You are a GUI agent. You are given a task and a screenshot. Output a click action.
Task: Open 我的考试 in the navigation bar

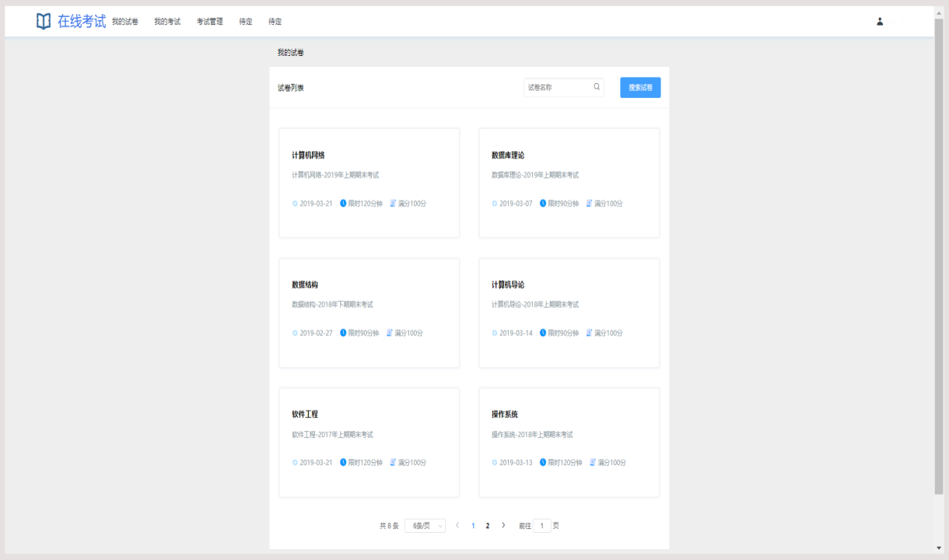click(x=167, y=22)
